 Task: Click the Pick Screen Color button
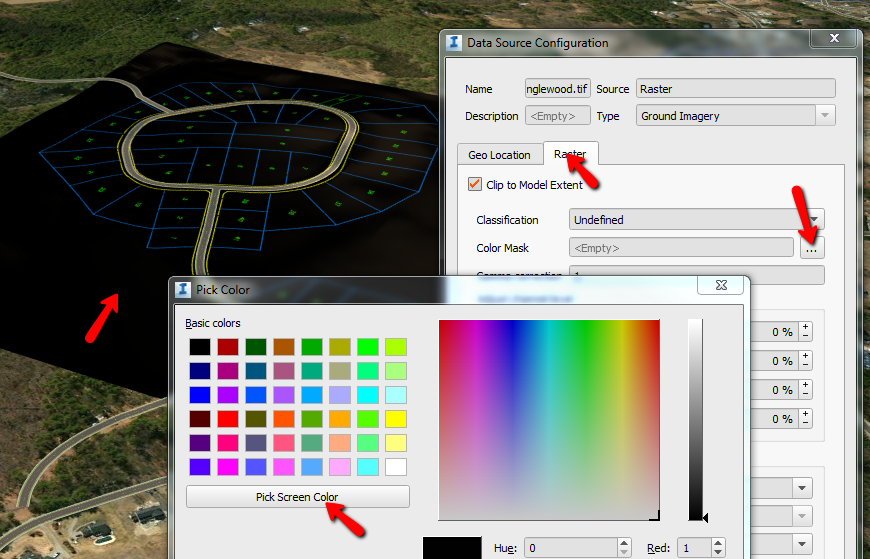pyautogui.click(x=297, y=497)
